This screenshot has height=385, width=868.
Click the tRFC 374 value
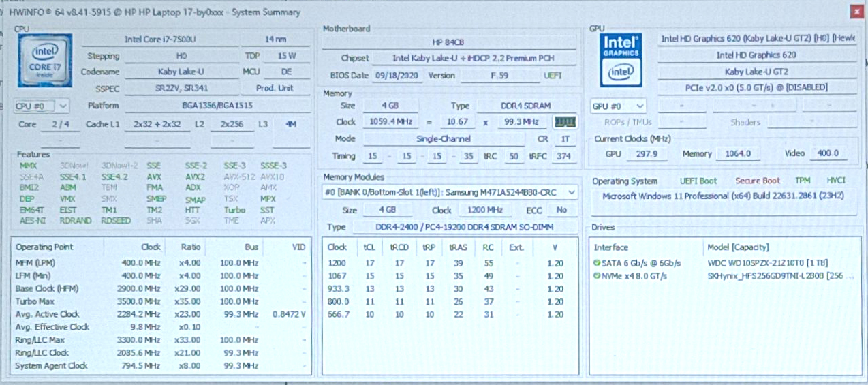click(x=563, y=156)
